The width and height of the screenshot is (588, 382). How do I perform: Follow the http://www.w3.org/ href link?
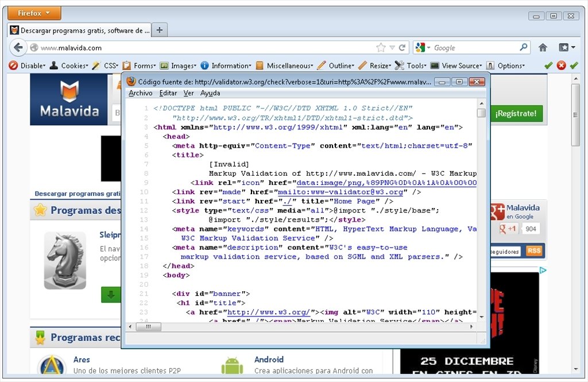(x=269, y=312)
